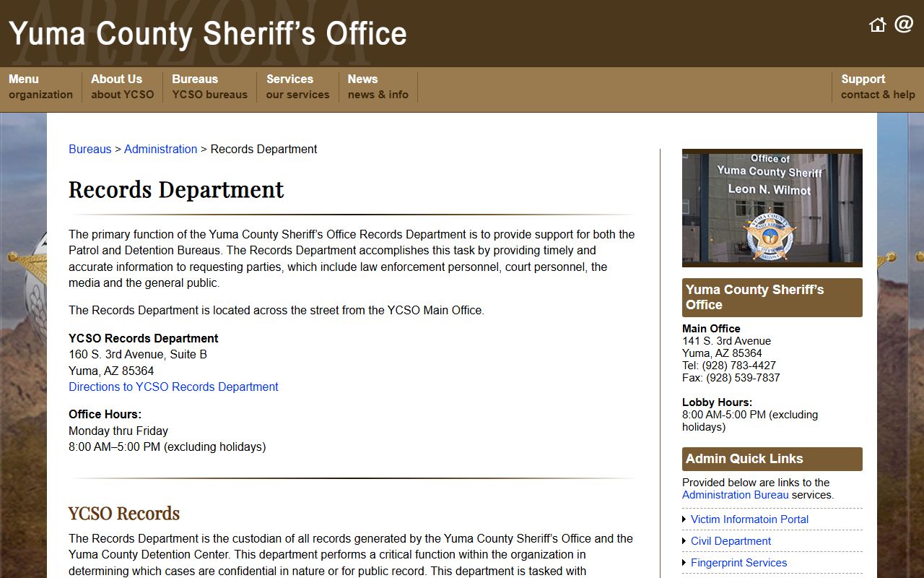Click arrow bullet beside Civil Department

tap(684, 541)
